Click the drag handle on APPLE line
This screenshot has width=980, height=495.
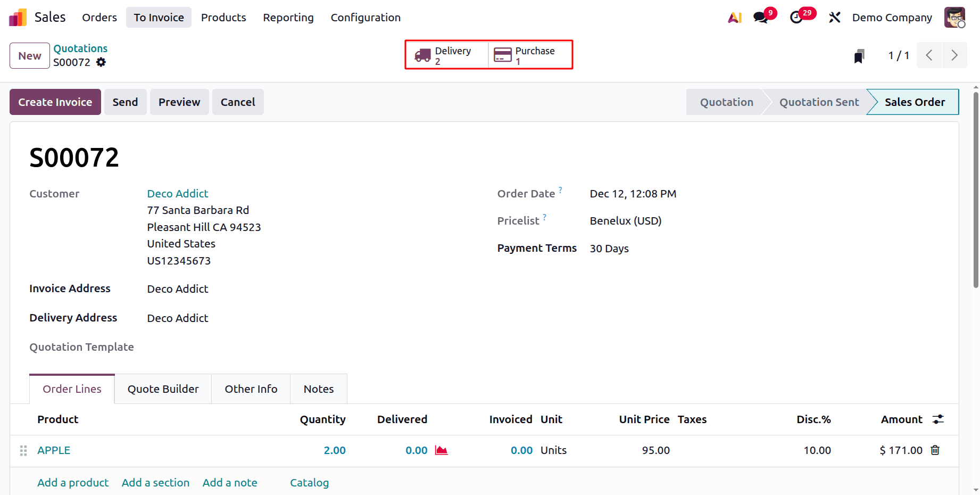pyautogui.click(x=23, y=451)
